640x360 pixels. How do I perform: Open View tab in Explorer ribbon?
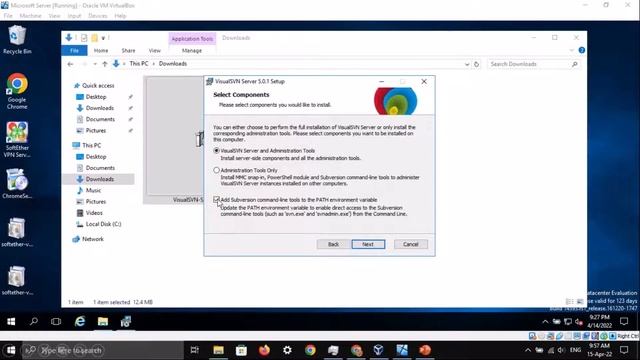tap(154, 51)
